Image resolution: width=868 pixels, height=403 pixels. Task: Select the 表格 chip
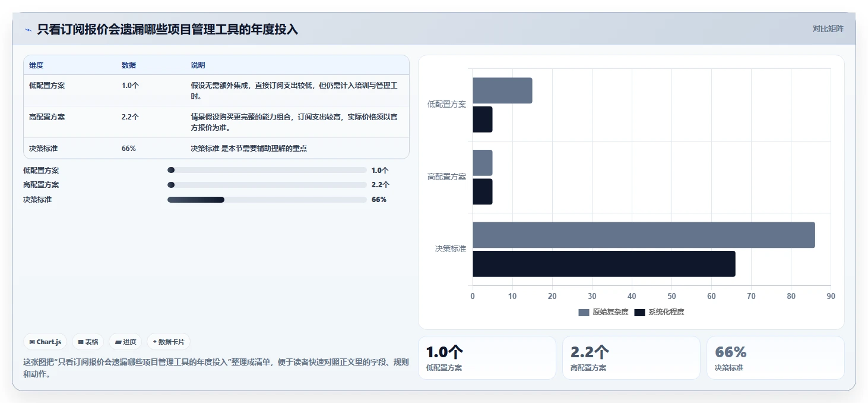coord(88,342)
